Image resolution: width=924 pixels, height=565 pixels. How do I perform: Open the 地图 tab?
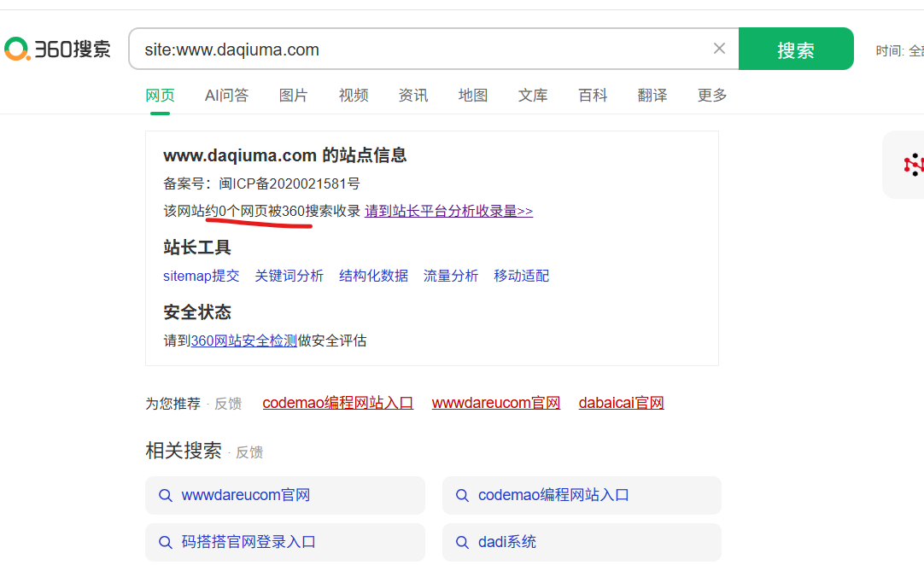pos(473,95)
